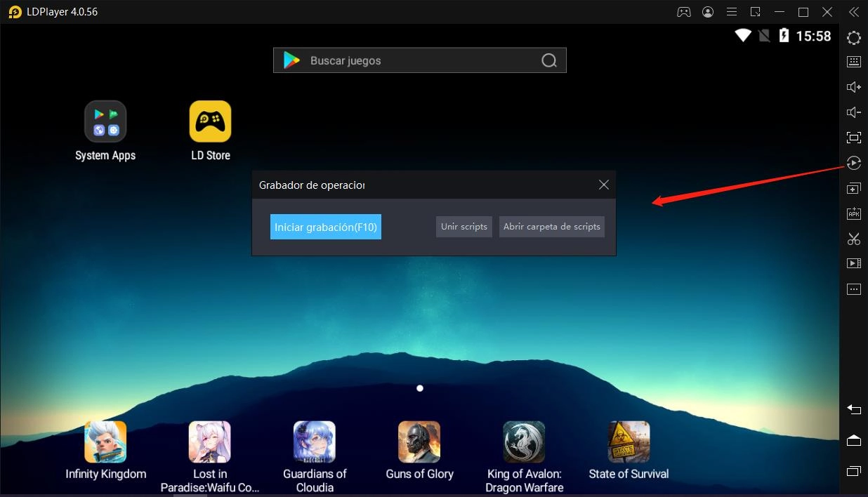Click the Unir scripts button
This screenshot has width=868, height=497.
pos(464,227)
